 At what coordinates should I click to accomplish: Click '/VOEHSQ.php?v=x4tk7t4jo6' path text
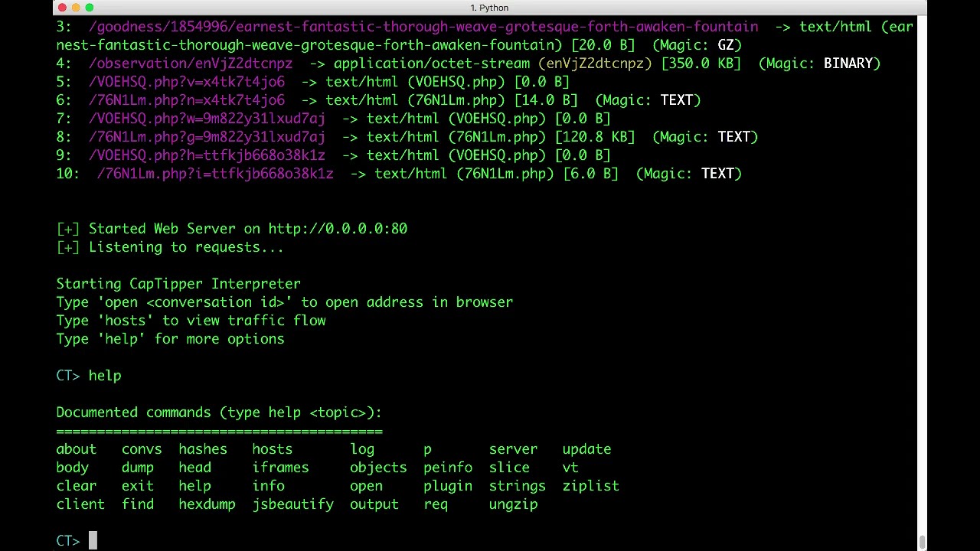(187, 82)
